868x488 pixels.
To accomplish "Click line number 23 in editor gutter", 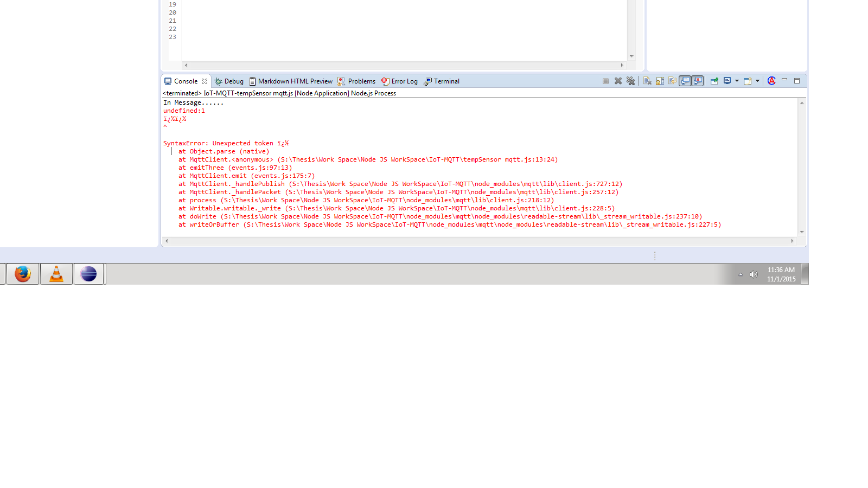I will (173, 37).
